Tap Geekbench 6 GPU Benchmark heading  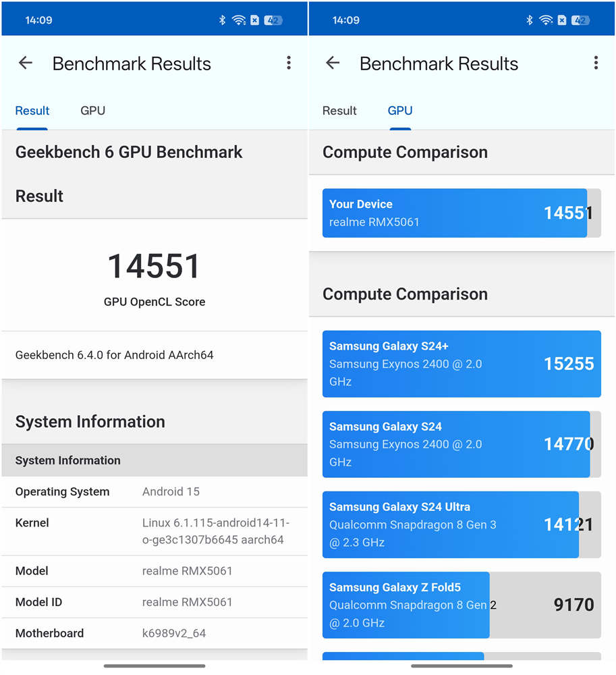[x=129, y=152]
